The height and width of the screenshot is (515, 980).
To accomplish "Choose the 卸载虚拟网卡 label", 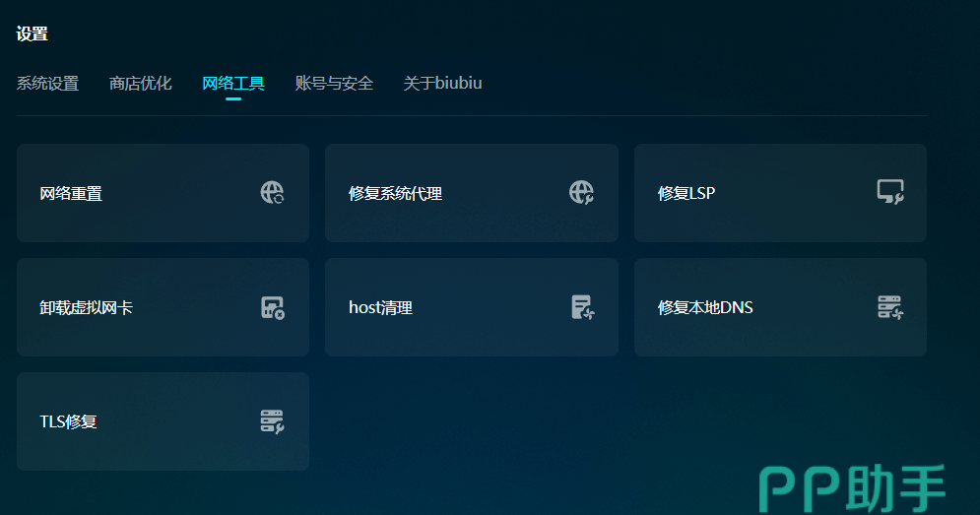I will (x=86, y=308).
